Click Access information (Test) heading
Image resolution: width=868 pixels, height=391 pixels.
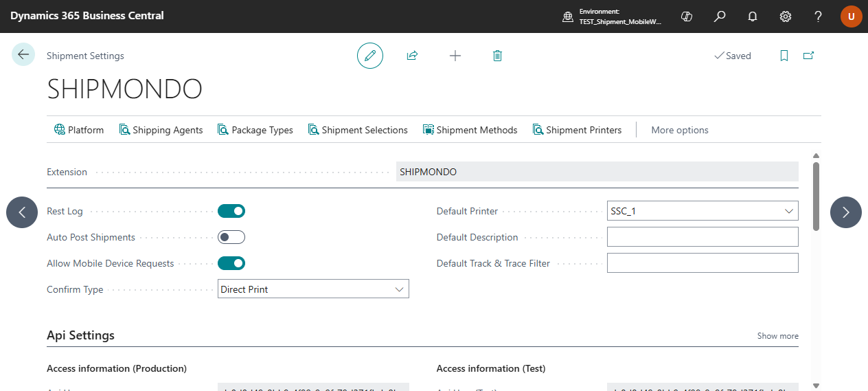point(491,368)
